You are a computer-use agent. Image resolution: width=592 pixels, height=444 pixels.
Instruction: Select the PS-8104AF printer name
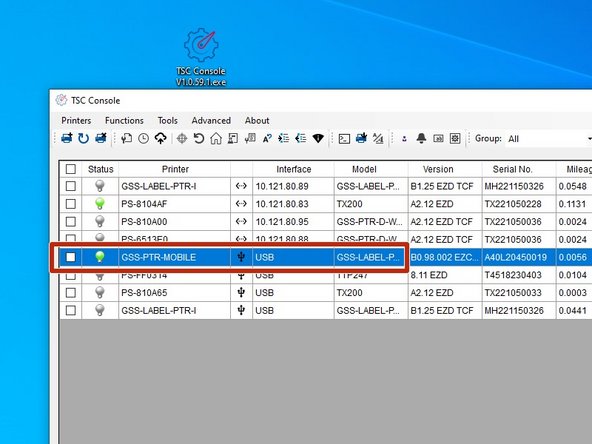[144, 204]
